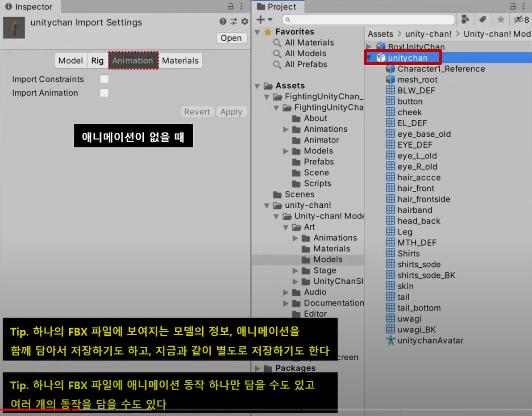532x416 pixels.
Task: Expand the Stage folder arrow
Action: pos(295,271)
